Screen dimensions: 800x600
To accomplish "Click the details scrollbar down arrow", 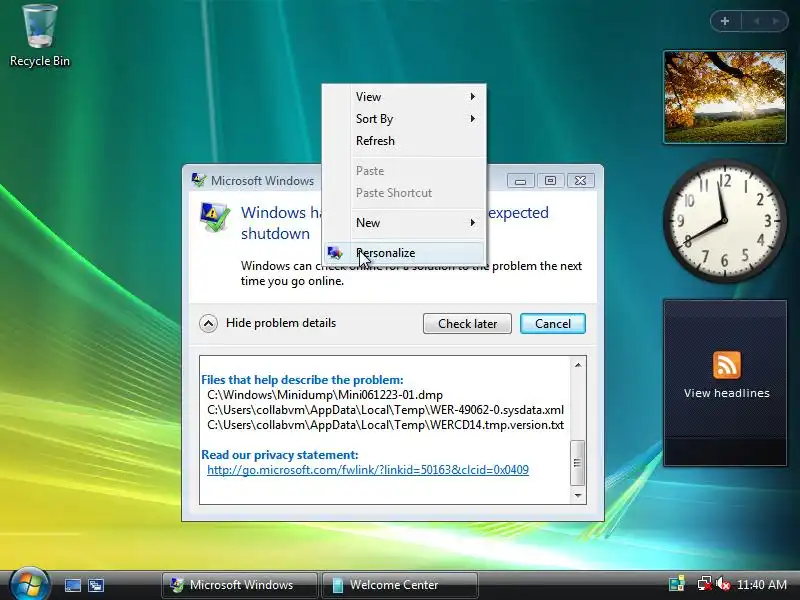I will coord(578,495).
